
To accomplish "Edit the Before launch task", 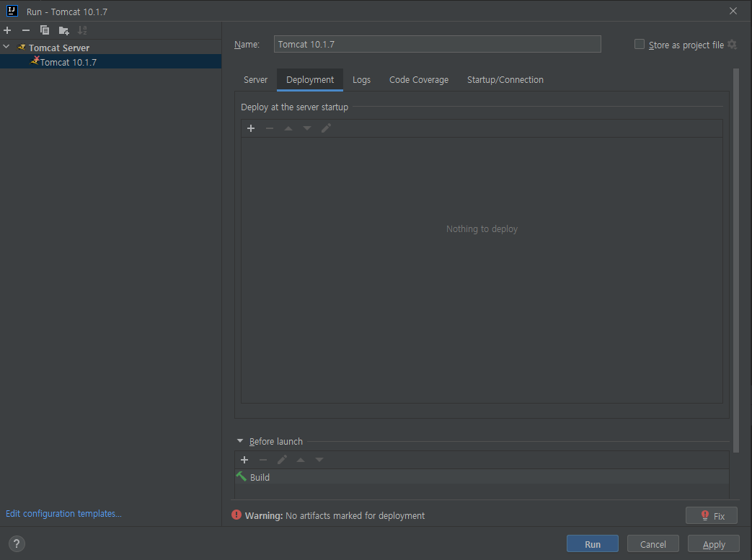I will click(282, 460).
